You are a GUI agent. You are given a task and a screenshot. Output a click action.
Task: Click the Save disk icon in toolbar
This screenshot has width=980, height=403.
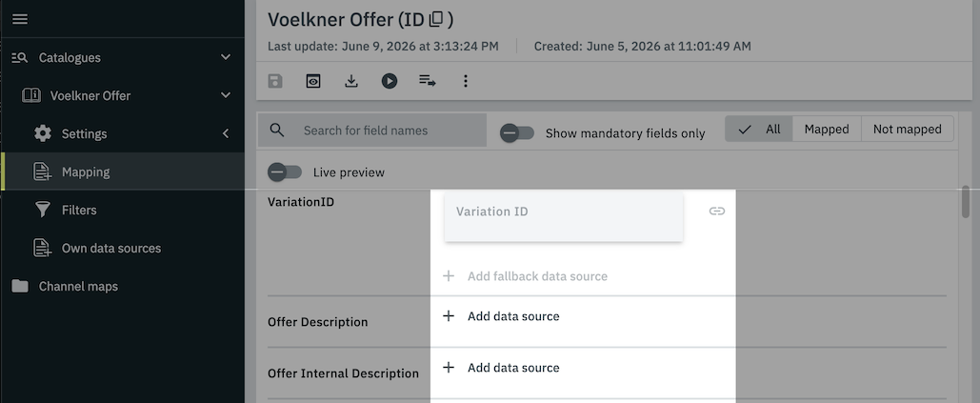[275, 81]
